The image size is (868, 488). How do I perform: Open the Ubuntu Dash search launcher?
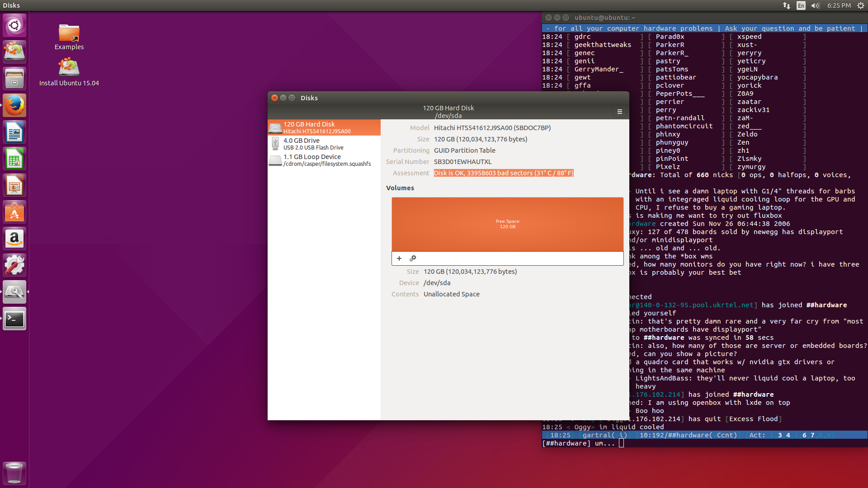point(14,25)
